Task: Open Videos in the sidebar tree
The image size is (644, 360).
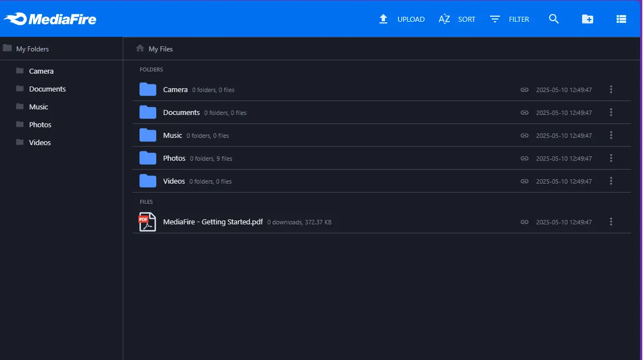Action: [40, 142]
